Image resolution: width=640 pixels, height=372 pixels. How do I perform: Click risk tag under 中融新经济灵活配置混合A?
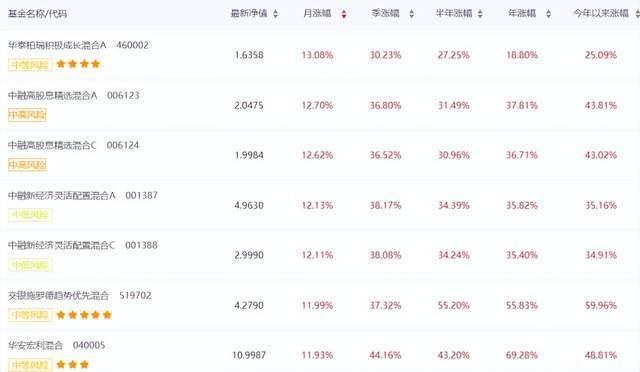coord(30,215)
